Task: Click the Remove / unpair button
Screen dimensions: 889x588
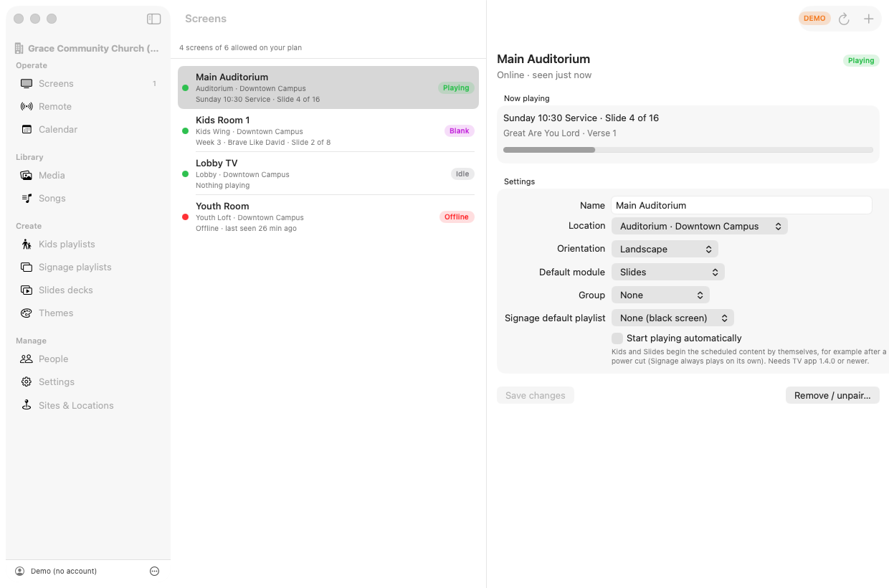Action: coord(832,395)
